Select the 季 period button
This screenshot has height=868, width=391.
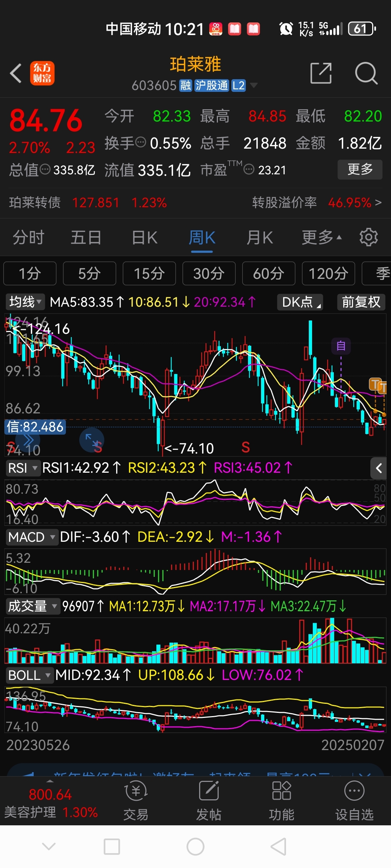pyautogui.click(x=377, y=273)
